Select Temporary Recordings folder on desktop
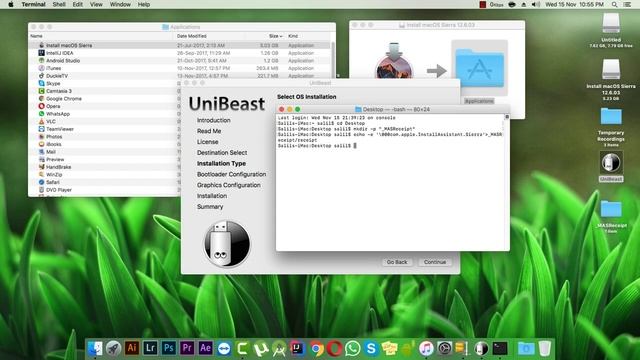Viewport: 640px width, 360px height. pyautogui.click(x=611, y=116)
